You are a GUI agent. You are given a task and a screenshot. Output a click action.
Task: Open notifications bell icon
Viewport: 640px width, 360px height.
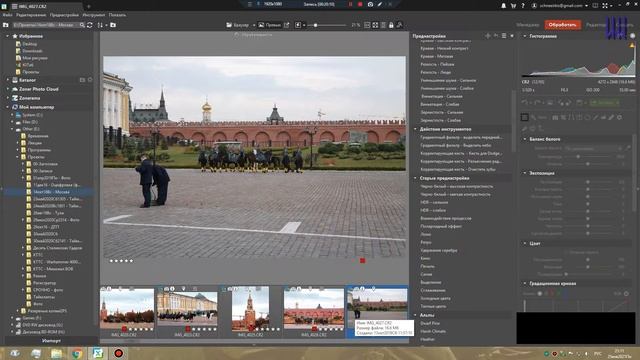pos(504,6)
